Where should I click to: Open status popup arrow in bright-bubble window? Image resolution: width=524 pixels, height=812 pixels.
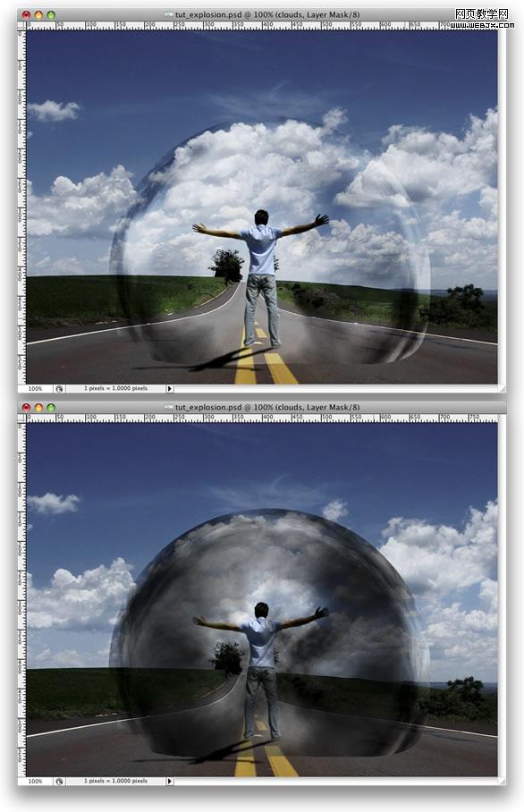pos(169,388)
